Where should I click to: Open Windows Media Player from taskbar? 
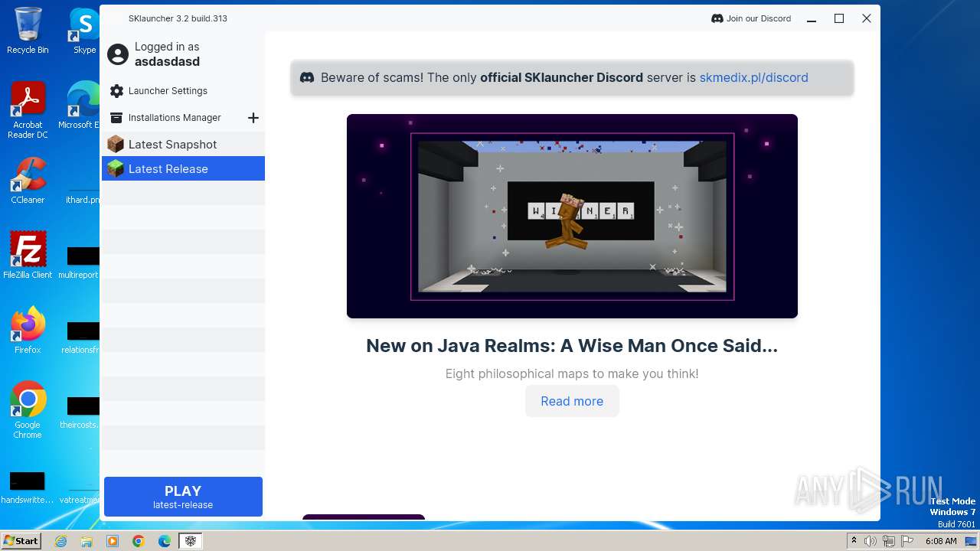[x=113, y=541]
